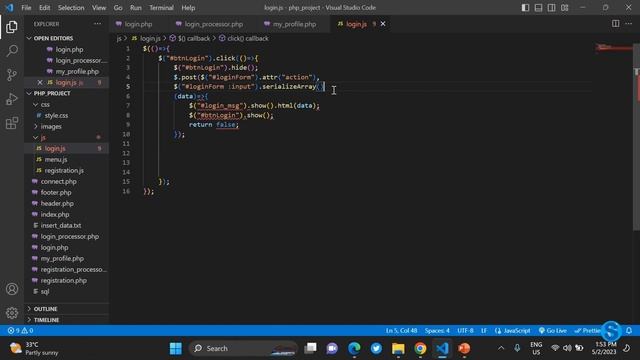640x360 pixels.
Task: Close login.js in Open Editors list
Action: [40, 82]
